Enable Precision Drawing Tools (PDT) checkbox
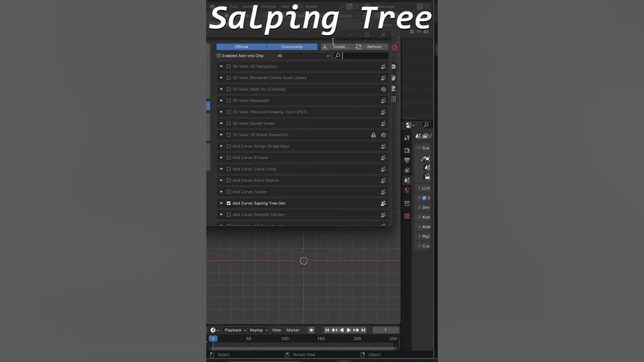The width and height of the screenshot is (644, 362). pos(228,112)
